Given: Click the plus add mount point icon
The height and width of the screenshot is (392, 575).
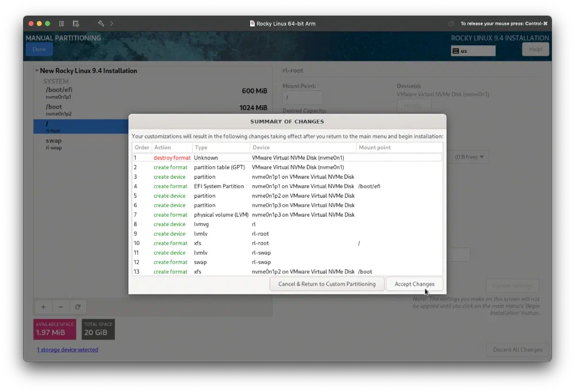Looking at the screenshot, I should tap(43, 307).
